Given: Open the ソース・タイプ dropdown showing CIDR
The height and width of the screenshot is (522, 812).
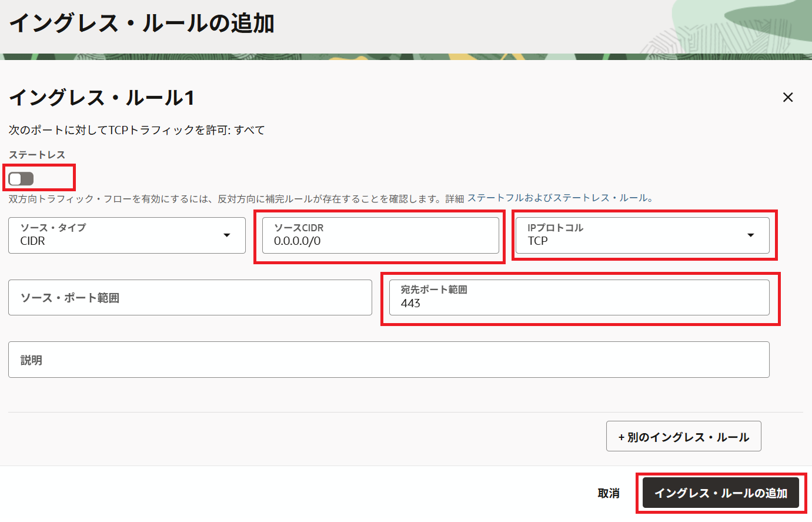Looking at the screenshot, I should [126, 235].
